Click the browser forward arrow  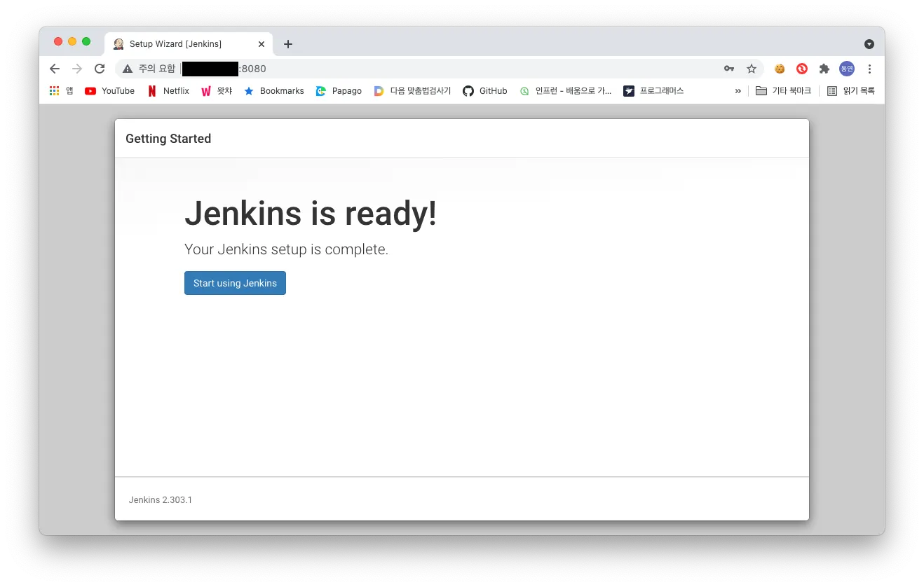pos(77,69)
